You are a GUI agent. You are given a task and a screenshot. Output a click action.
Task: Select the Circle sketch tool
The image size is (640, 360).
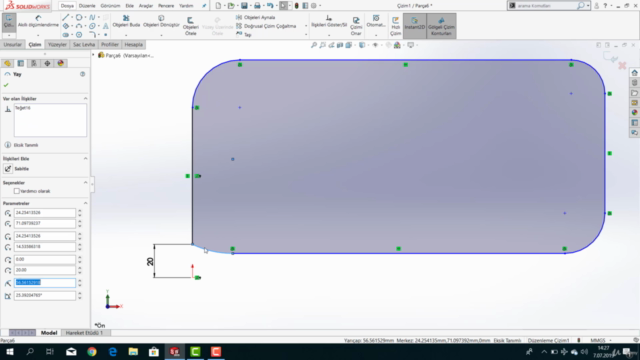[x=78, y=18]
